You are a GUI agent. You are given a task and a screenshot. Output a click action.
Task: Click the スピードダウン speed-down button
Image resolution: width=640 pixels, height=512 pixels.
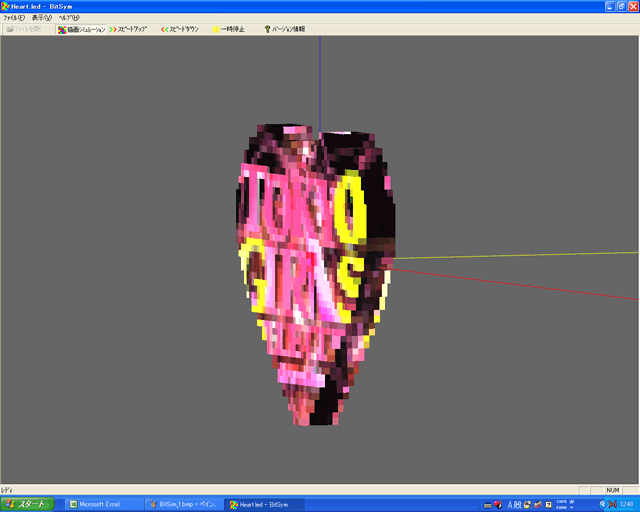point(180,29)
